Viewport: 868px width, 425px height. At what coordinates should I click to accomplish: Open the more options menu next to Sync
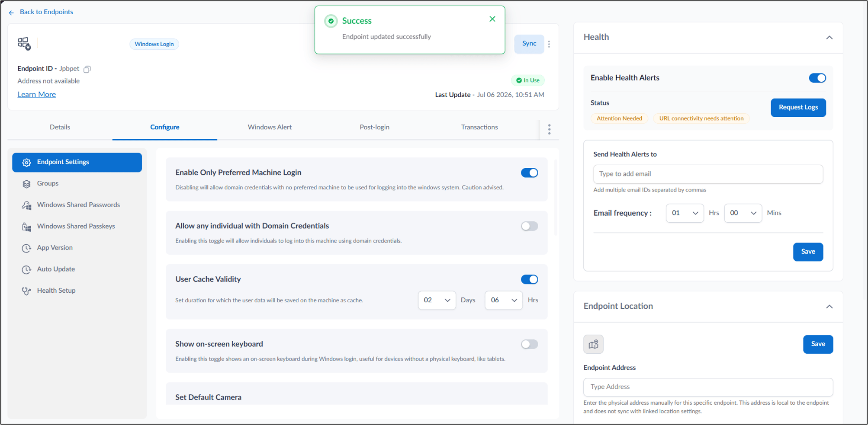coord(549,44)
